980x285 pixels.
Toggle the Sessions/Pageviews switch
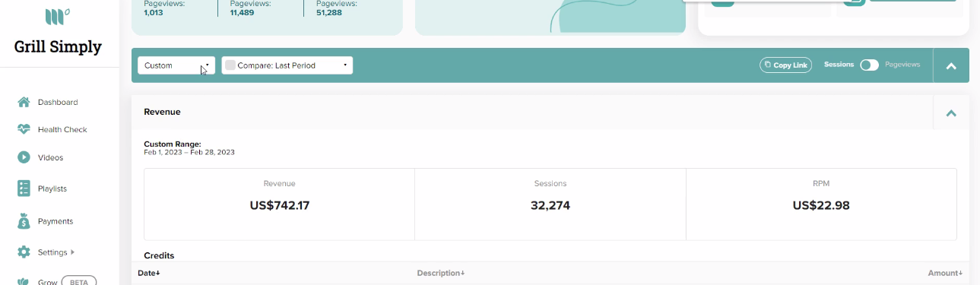[x=869, y=65]
